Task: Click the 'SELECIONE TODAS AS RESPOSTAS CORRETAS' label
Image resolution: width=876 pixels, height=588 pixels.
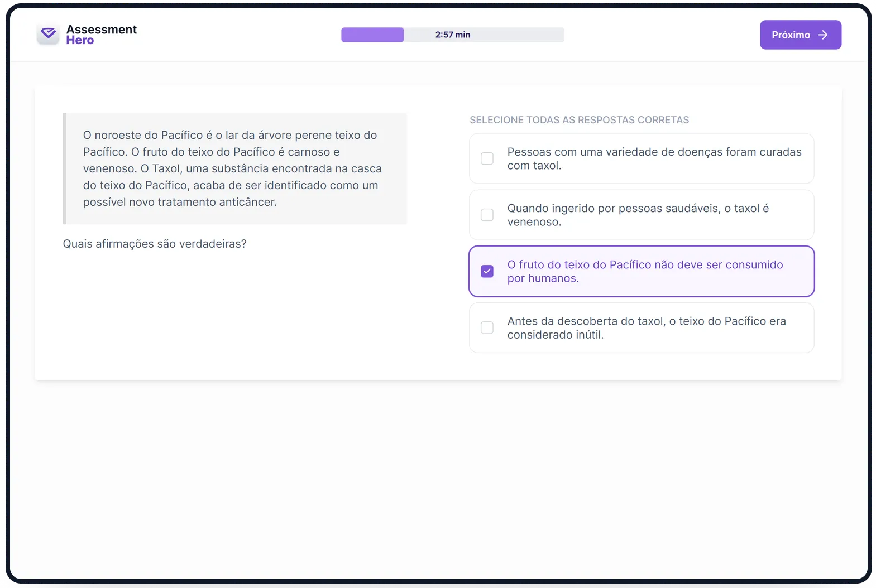Action: (x=579, y=120)
